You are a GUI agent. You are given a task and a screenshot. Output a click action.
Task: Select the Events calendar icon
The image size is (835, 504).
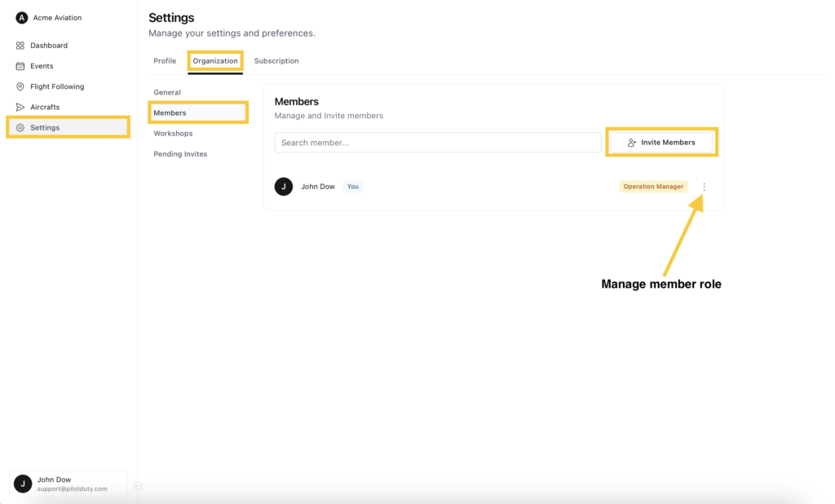[20, 66]
